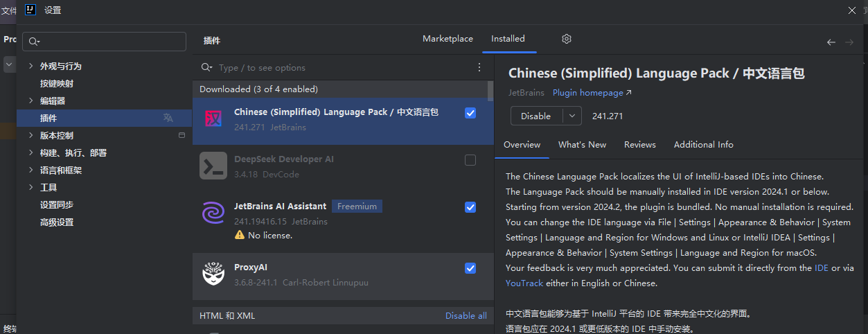Open the IDE feedback link
Image resolution: width=868 pixels, height=334 pixels.
coord(822,267)
